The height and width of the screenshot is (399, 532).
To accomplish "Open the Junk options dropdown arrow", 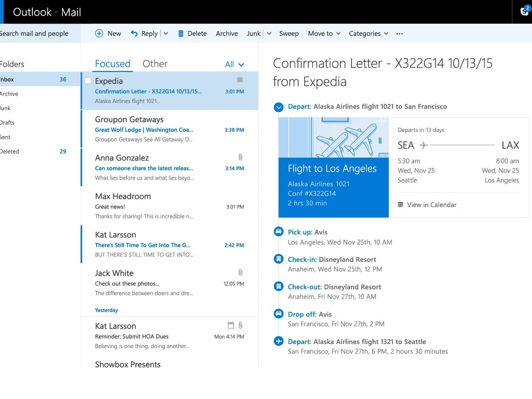I will (269, 34).
